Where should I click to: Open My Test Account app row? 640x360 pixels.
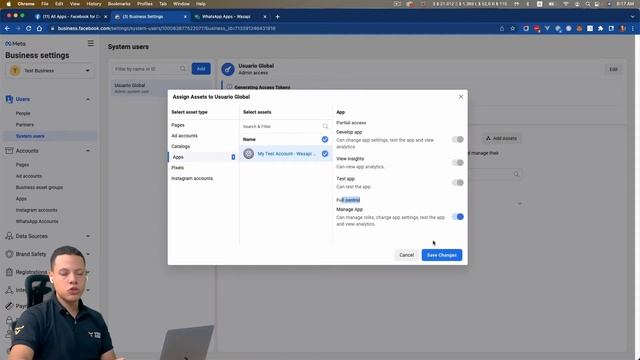point(286,154)
